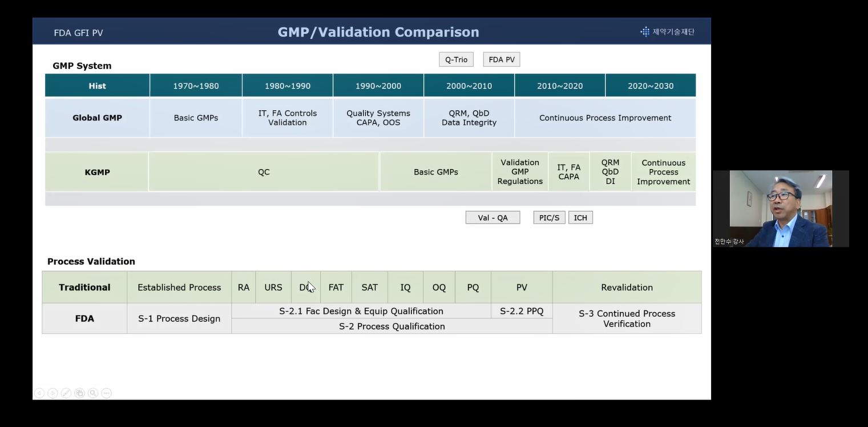Open the pen pointer options
Screen dimensions: 868x427
[x=66, y=393]
